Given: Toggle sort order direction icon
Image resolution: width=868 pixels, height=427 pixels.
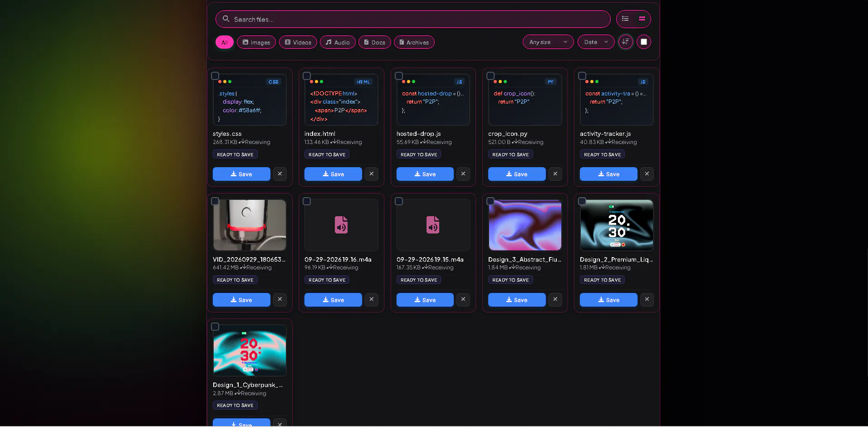Looking at the screenshot, I should click(626, 42).
